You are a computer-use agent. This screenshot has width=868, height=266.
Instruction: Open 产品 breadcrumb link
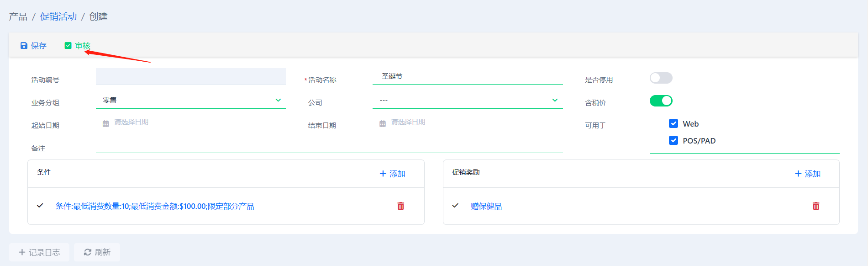coord(18,16)
